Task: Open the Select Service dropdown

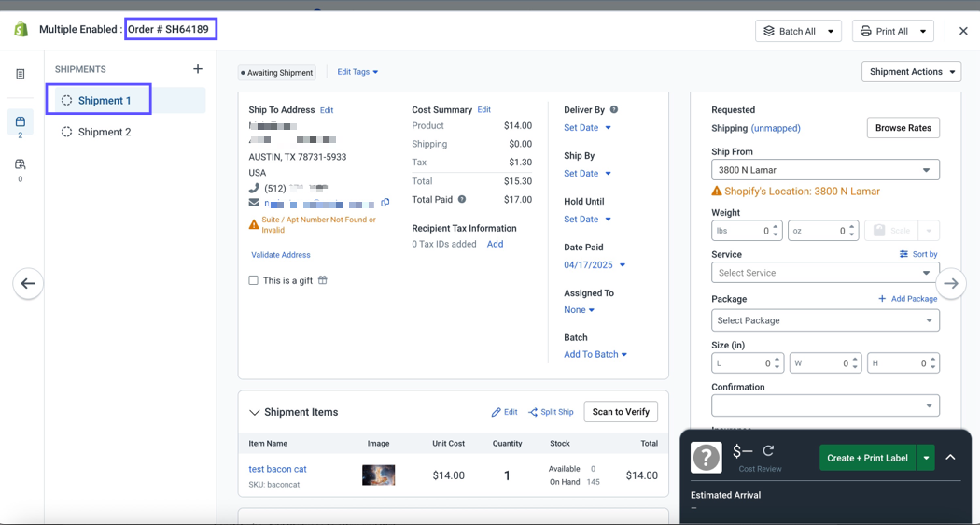Action: click(x=825, y=273)
